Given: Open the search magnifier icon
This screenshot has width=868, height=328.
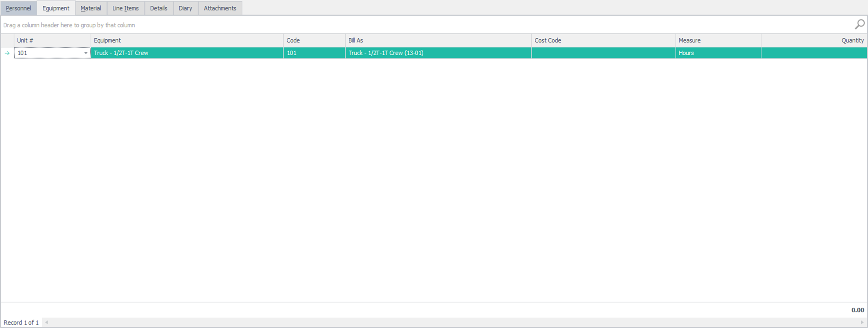Looking at the screenshot, I should point(859,24).
